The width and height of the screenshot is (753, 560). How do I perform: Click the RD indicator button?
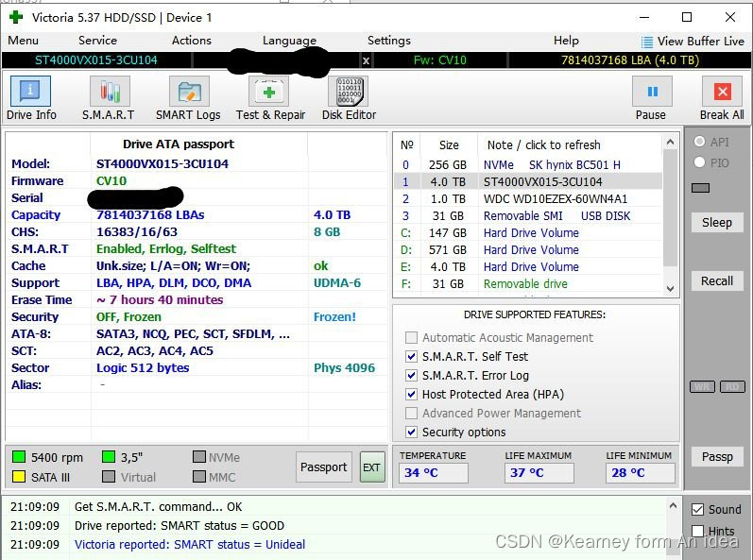click(732, 387)
